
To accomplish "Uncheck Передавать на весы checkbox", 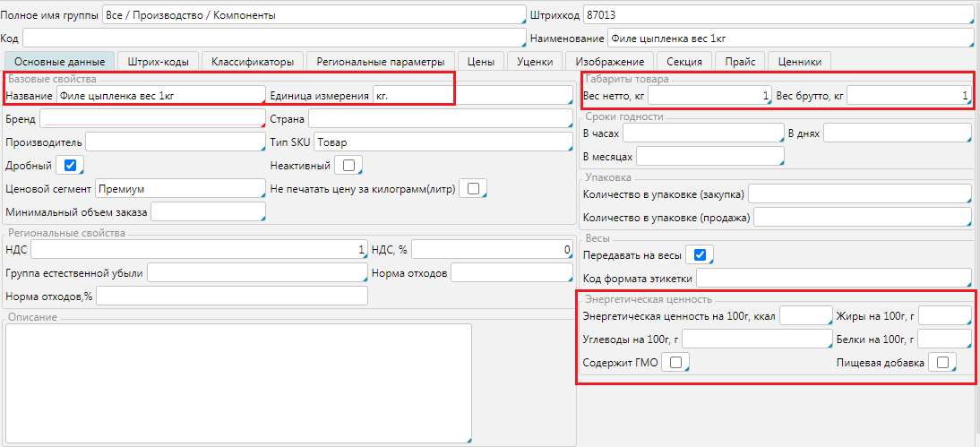I will [x=700, y=255].
